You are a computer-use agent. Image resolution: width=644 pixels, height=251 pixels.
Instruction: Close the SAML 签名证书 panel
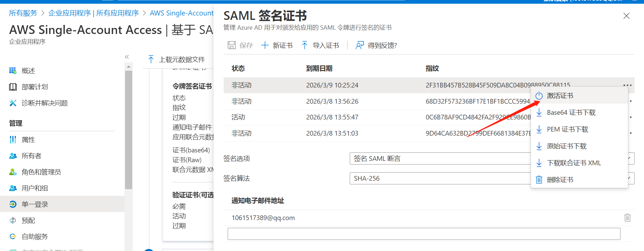[x=626, y=16]
